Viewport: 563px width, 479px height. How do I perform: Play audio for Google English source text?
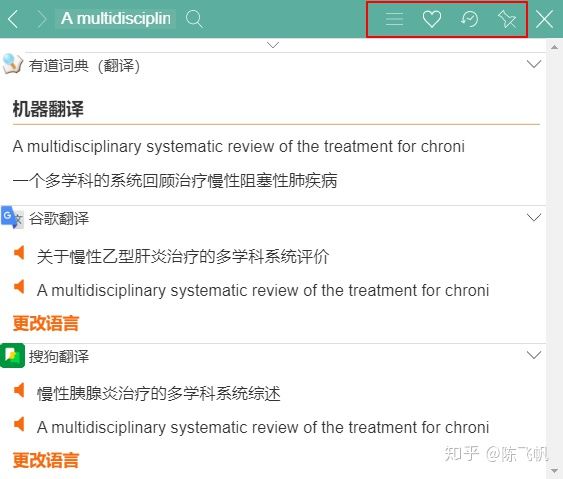19,287
